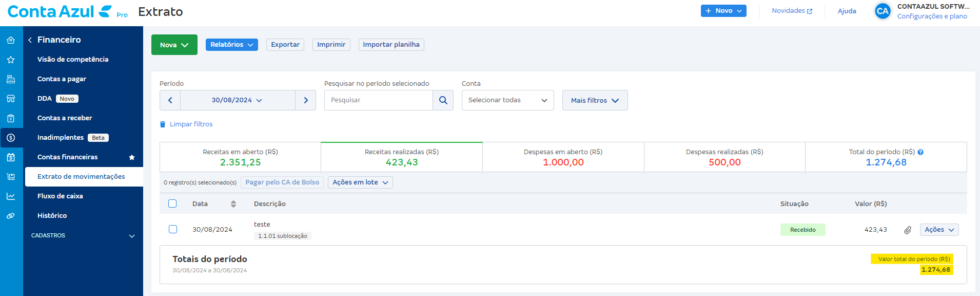This screenshot has width=980, height=296.
Task: Click the trash icon beside Limpar filtros
Action: (163, 124)
